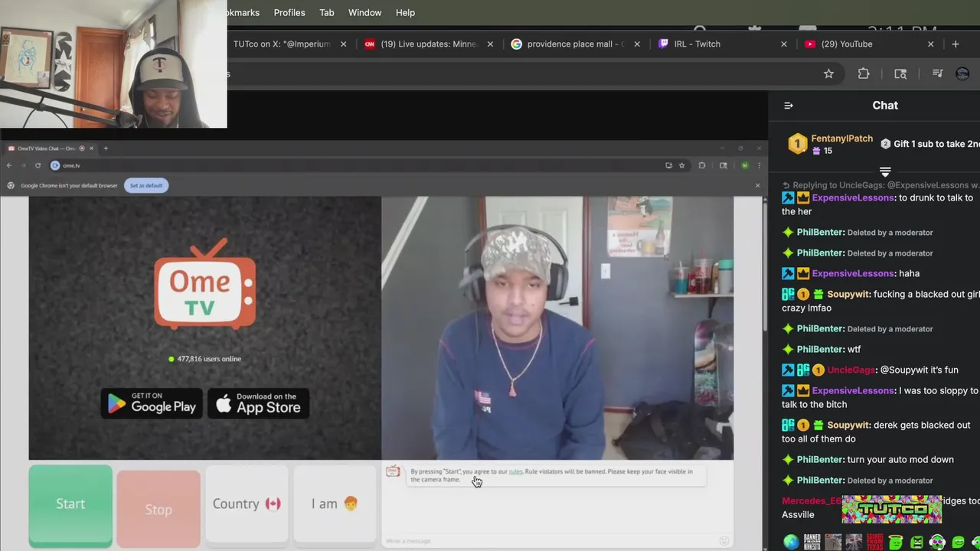Collapse the chat panel with top-left icon

[789, 106]
